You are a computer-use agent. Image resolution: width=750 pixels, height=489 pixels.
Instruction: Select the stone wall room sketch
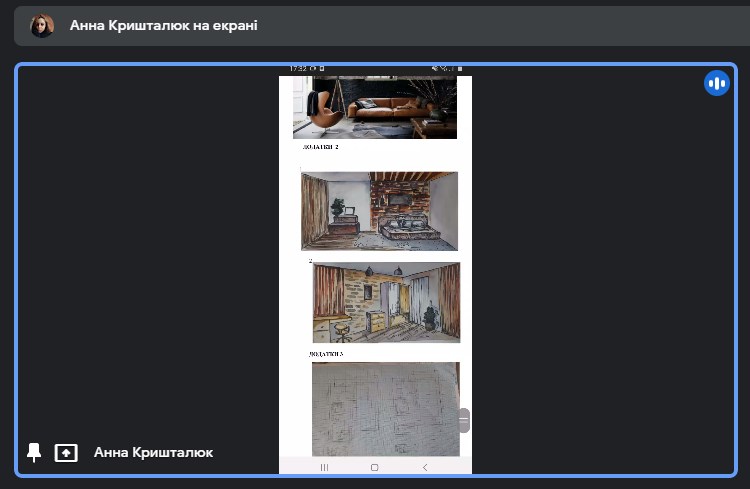386,302
